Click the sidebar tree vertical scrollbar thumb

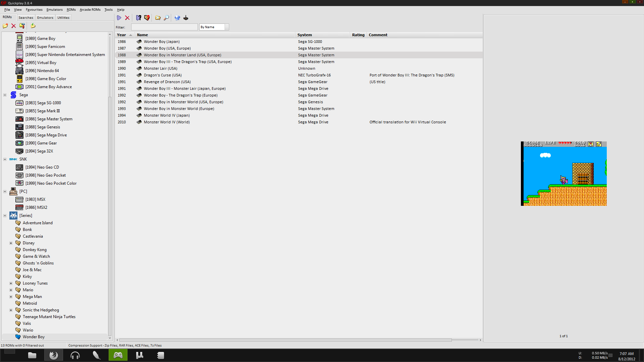coord(110,216)
